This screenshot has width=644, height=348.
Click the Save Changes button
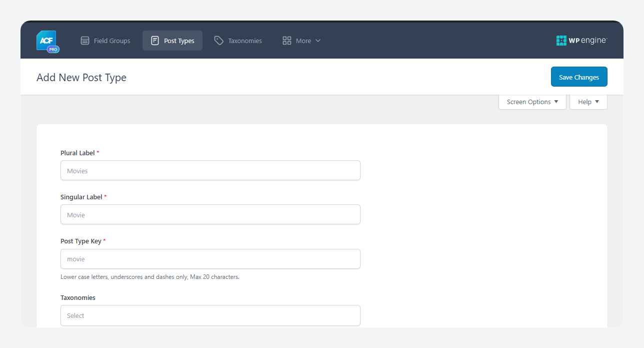[x=579, y=77]
